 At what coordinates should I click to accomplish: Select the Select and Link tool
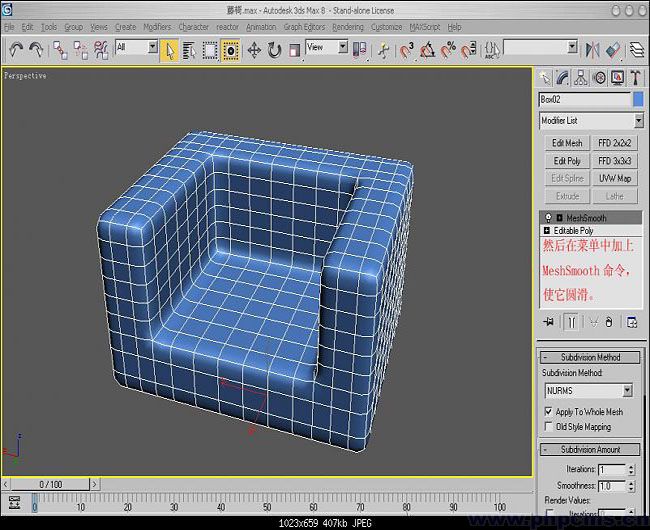61,50
